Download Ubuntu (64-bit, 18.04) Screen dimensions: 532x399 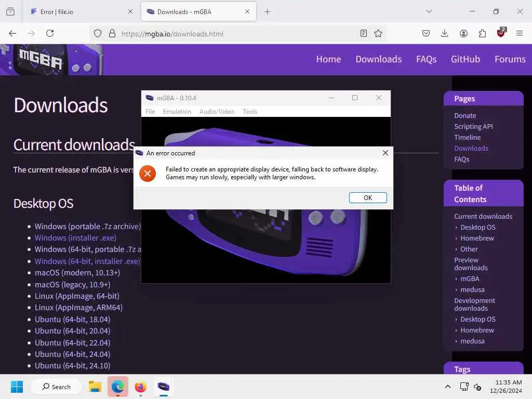click(x=72, y=320)
